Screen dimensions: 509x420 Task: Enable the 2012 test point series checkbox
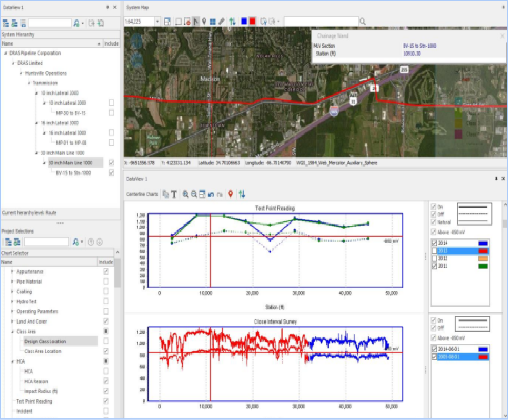[x=434, y=258]
